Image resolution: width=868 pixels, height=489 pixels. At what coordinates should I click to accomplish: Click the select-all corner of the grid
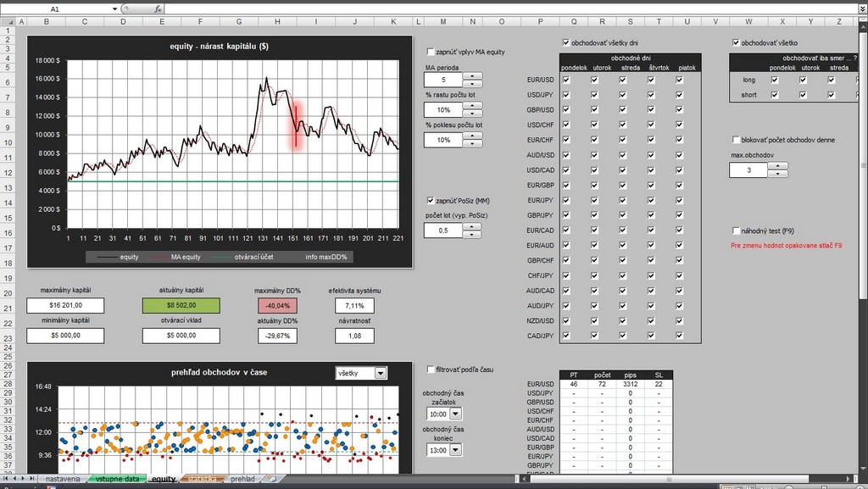[x=8, y=21]
